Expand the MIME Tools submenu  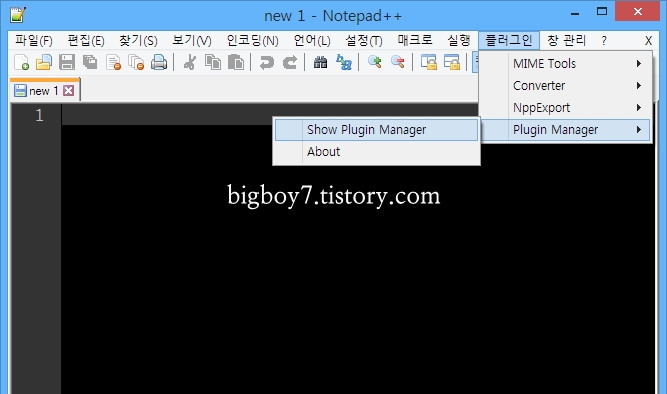(x=566, y=63)
